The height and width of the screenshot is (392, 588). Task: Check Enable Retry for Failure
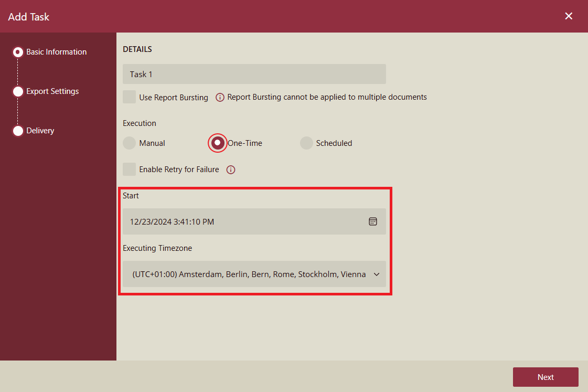[129, 169]
